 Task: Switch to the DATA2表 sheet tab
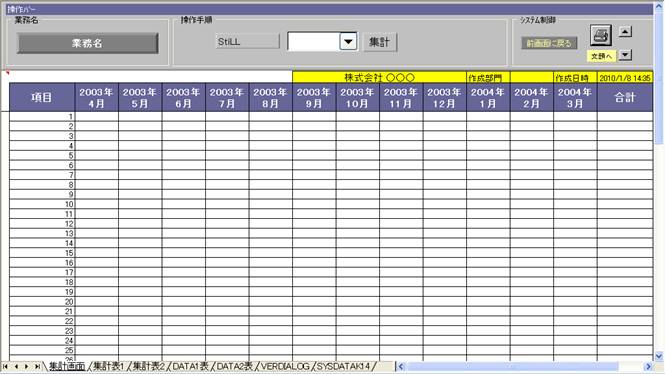235,366
